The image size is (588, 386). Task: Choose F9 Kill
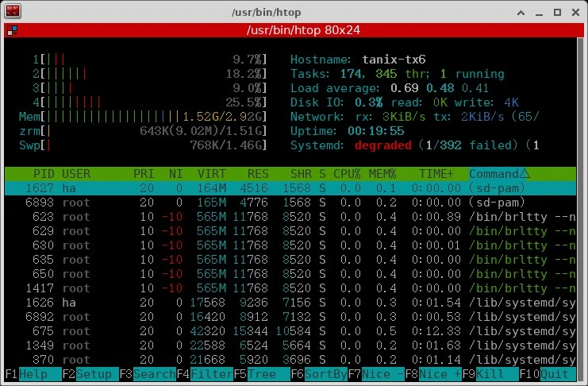tap(490, 374)
